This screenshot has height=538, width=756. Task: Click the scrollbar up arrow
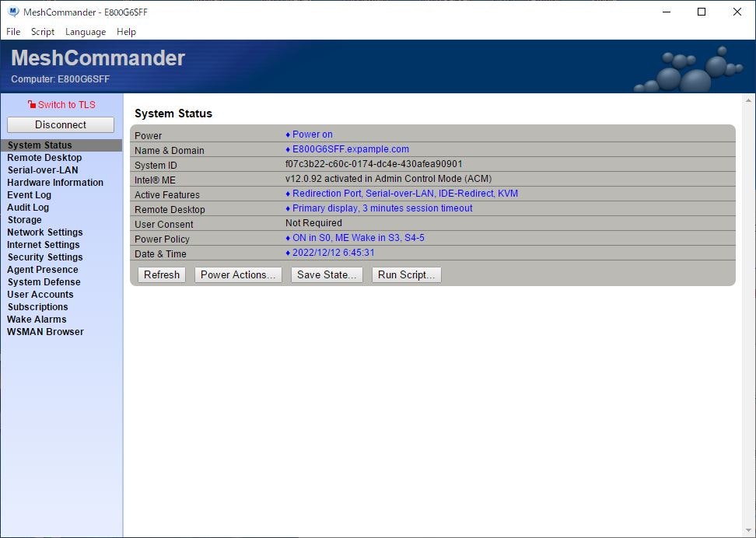coord(748,100)
